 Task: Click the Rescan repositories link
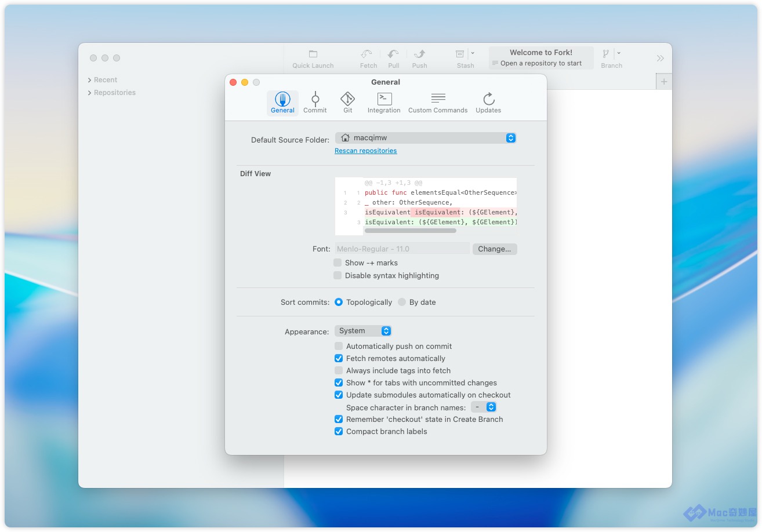pyautogui.click(x=365, y=151)
